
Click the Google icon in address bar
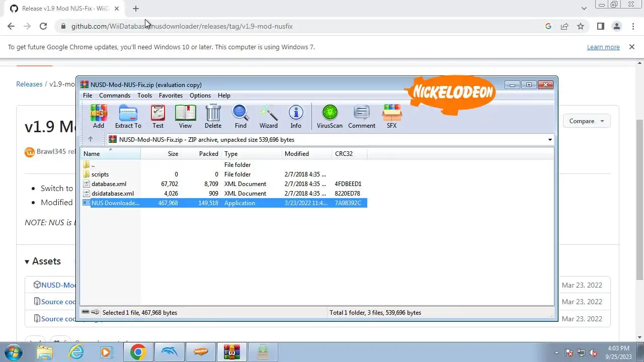548,26
